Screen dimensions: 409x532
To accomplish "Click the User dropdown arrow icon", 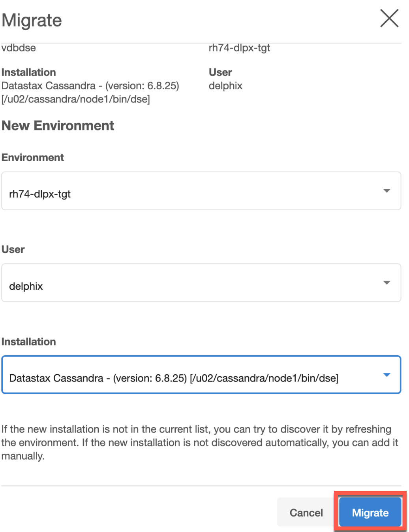I will pos(386,283).
